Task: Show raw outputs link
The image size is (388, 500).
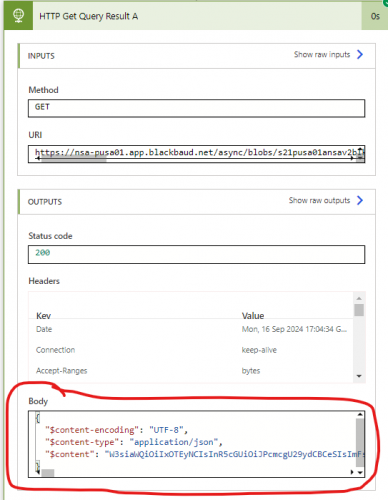Action: pos(319,200)
